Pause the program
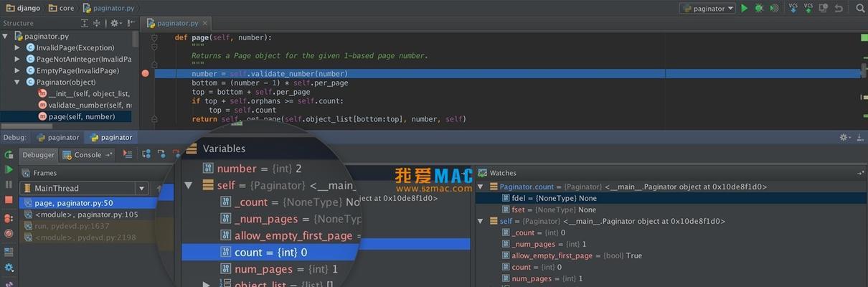The width and height of the screenshot is (868, 287). pyautogui.click(x=9, y=185)
